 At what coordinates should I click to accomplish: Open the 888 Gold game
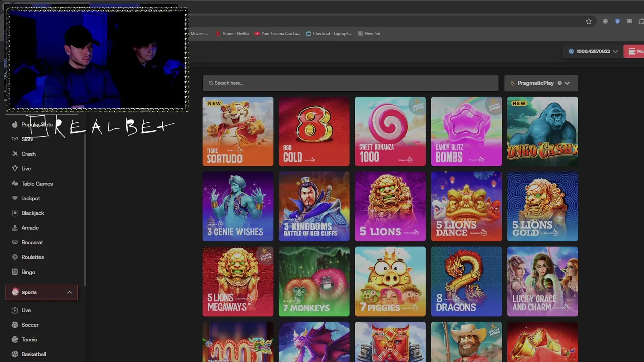[x=314, y=131]
